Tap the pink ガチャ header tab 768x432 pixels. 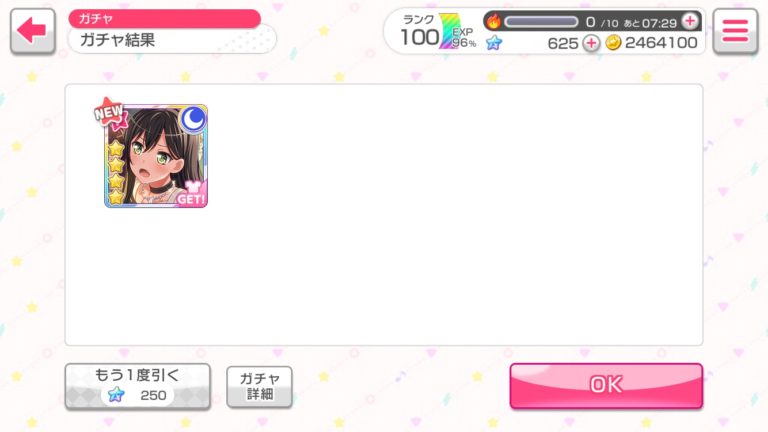point(165,19)
